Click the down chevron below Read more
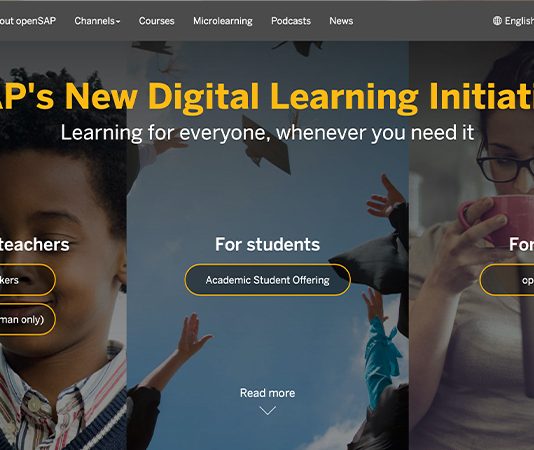Image resolution: width=534 pixels, height=450 pixels. [x=267, y=410]
